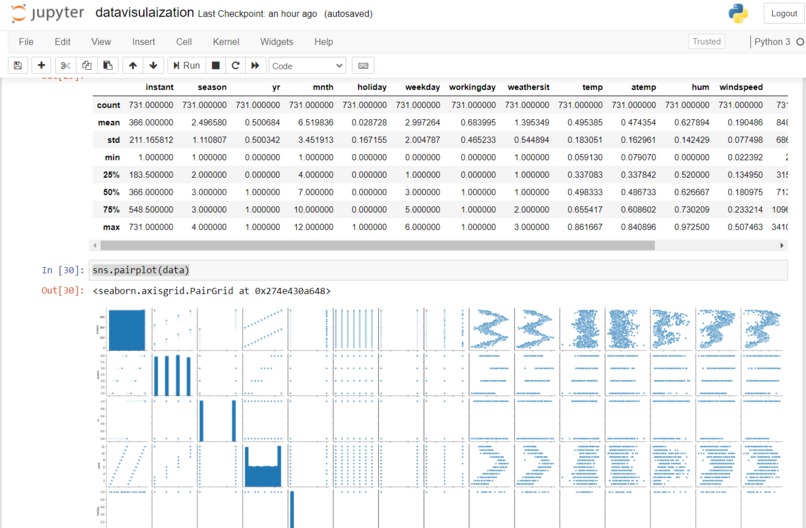The width and height of the screenshot is (806, 528).
Task: Move selected cell up
Action: [133, 66]
